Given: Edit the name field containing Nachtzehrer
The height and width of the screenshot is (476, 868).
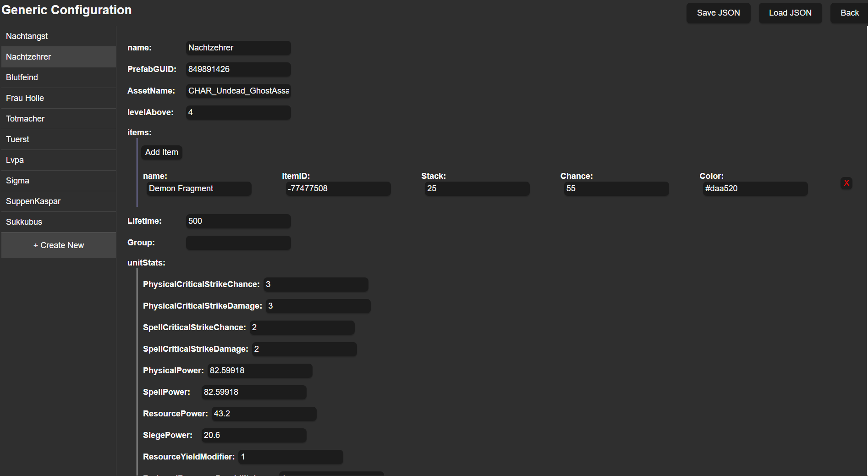Looking at the screenshot, I should point(238,48).
